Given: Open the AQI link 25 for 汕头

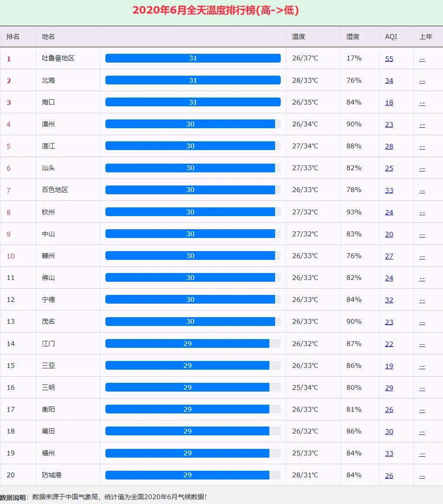Looking at the screenshot, I should [389, 168].
